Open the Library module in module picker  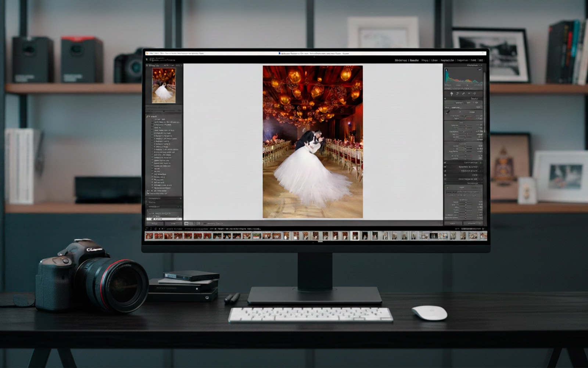point(401,60)
